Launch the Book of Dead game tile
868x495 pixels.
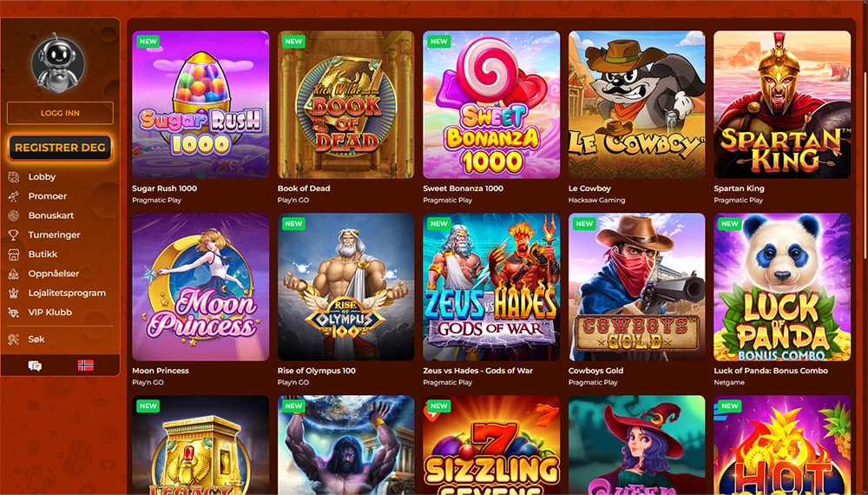pyautogui.click(x=346, y=105)
